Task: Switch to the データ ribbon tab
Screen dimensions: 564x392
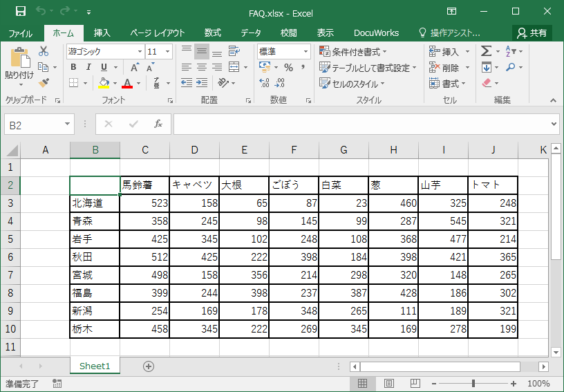Action: tap(251, 32)
